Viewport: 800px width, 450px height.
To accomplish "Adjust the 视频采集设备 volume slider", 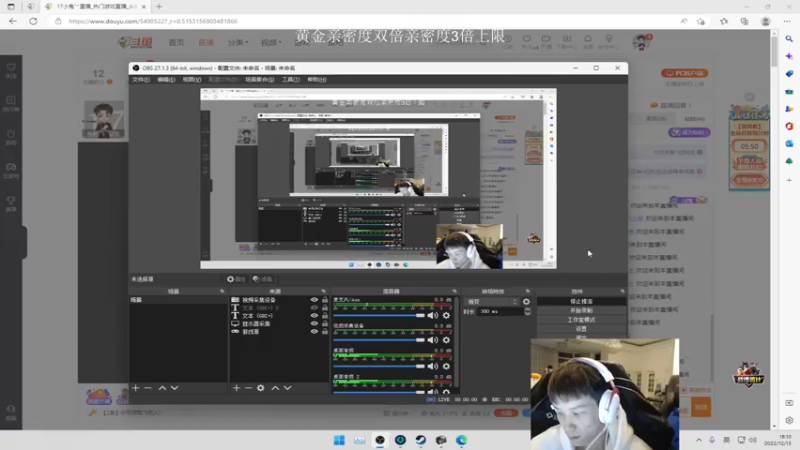I will 379,340.
